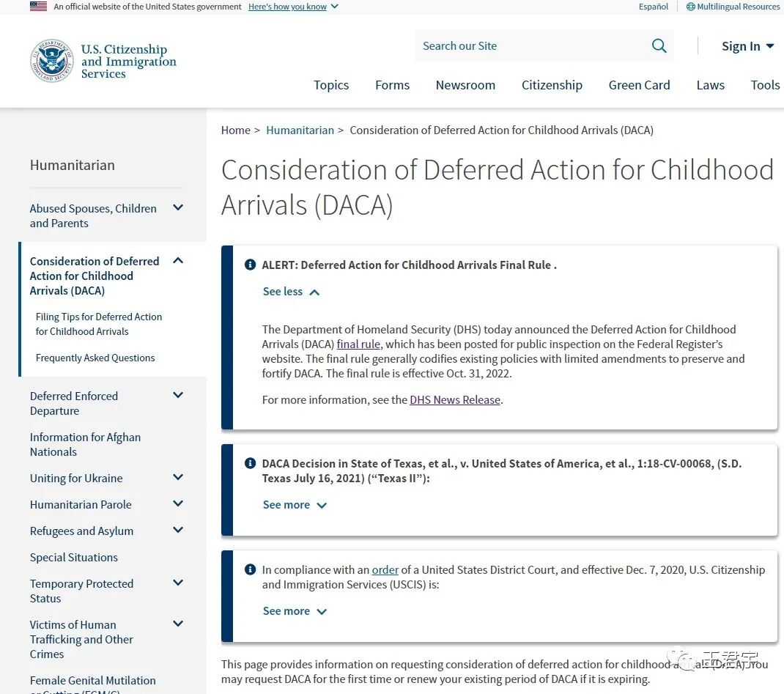Image resolution: width=784 pixels, height=694 pixels.
Task: Open the Sign In dropdown
Action: pos(747,46)
